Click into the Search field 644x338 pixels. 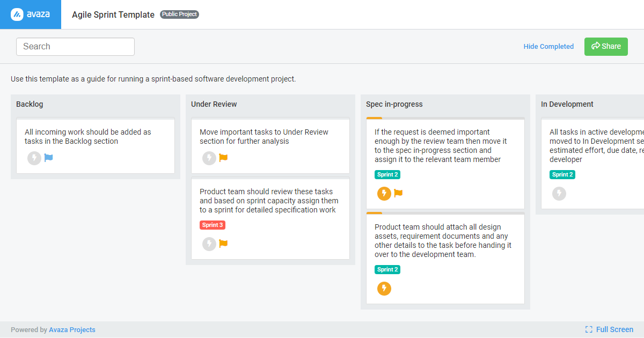pyautogui.click(x=75, y=47)
